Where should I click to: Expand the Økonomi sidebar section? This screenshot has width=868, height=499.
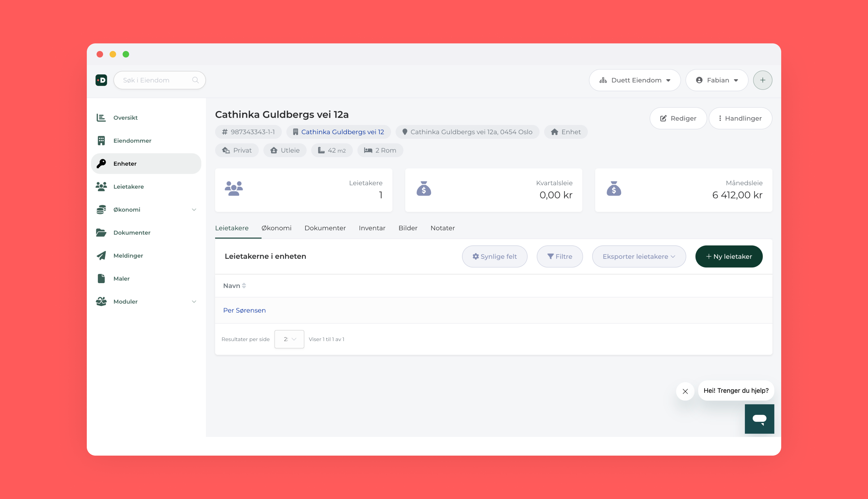[194, 210]
